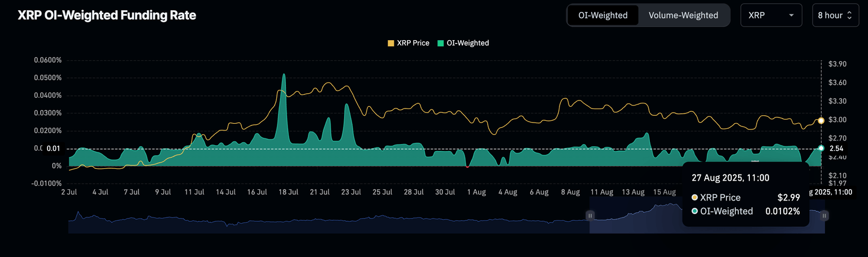Screen dimensions: 868x257
Task: Click the green dot in tooltip's OI-Weighted row
Action: click(x=695, y=211)
